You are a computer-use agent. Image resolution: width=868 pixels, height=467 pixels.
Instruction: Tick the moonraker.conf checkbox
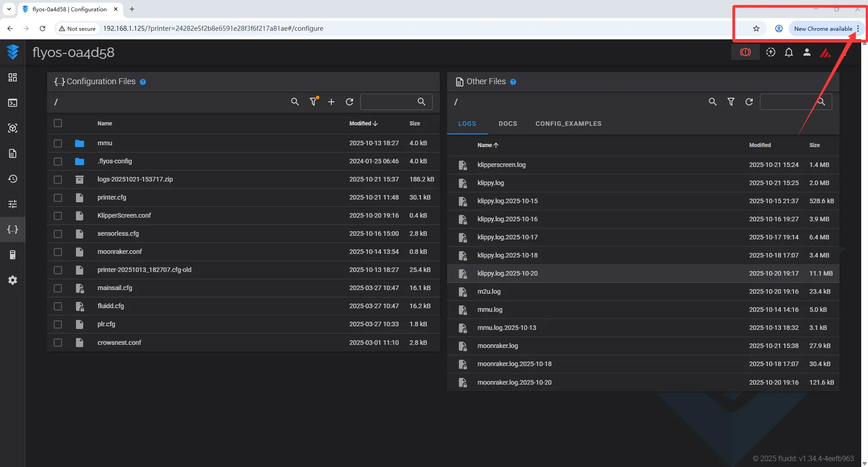58,252
